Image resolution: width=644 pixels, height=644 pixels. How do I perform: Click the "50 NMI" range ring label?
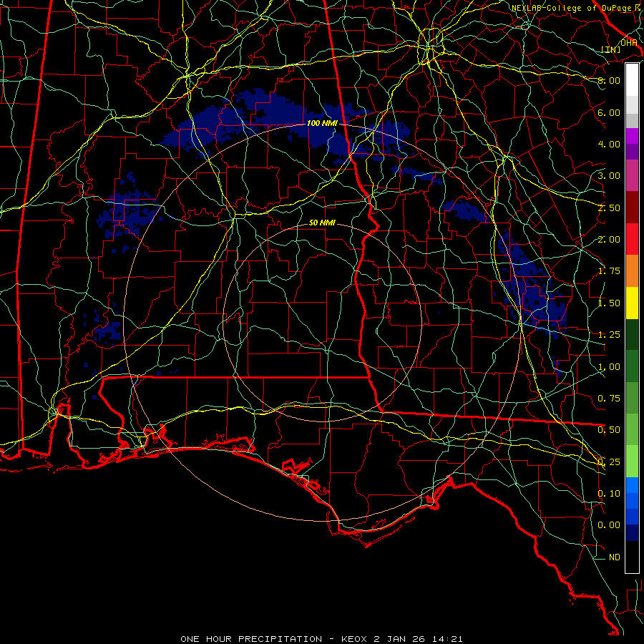click(x=322, y=223)
